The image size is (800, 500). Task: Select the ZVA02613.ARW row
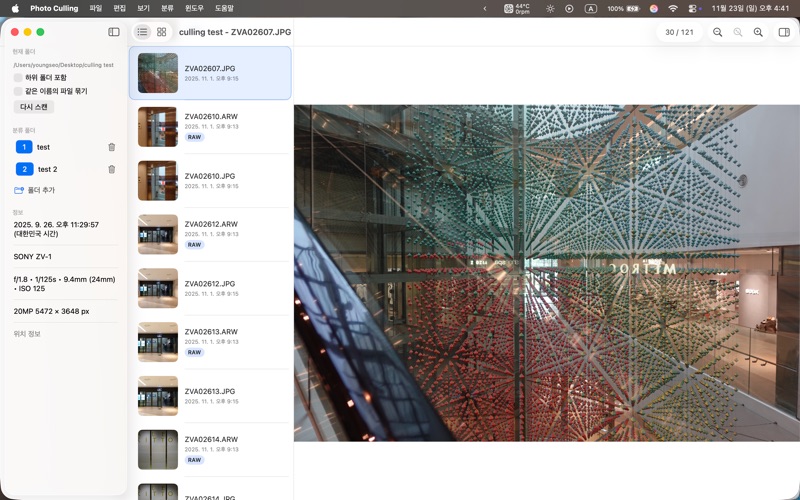(210, 342)
